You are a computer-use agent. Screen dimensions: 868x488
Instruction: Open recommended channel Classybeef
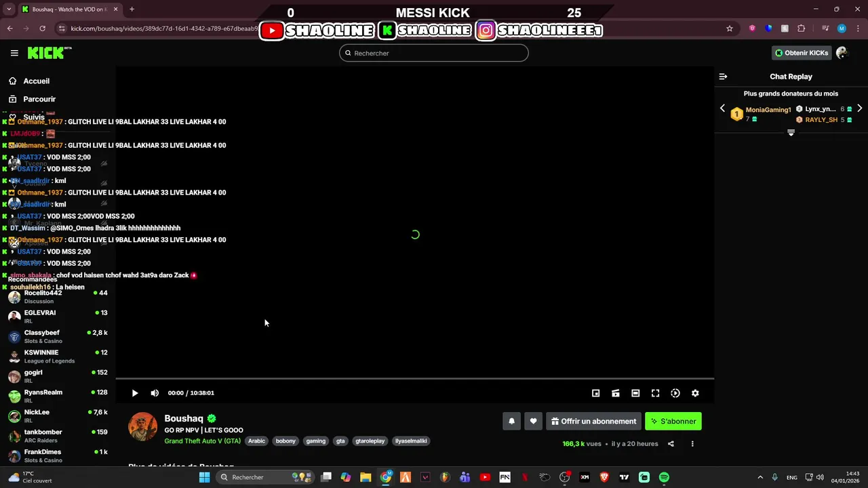pos(58,337)
